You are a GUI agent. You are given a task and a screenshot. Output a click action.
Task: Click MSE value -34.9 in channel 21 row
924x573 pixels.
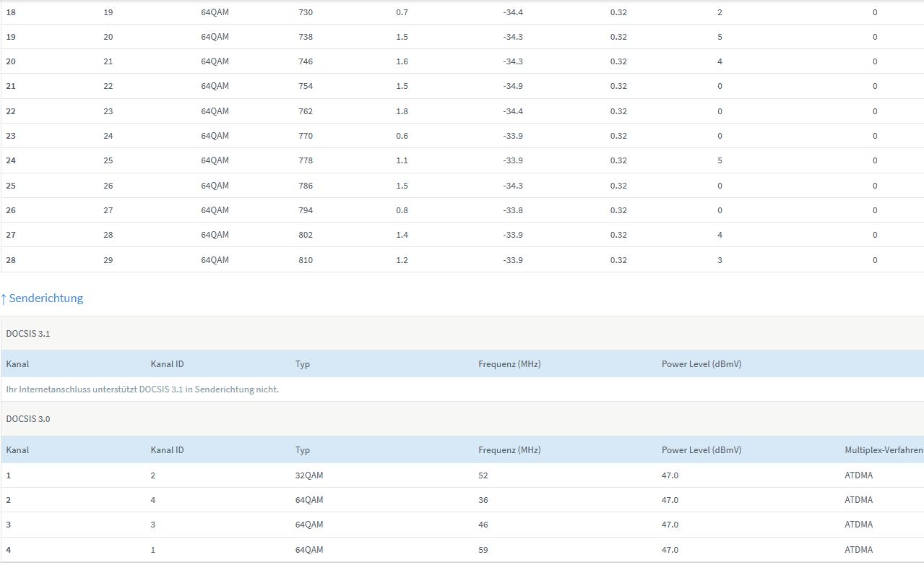[513, 86]
